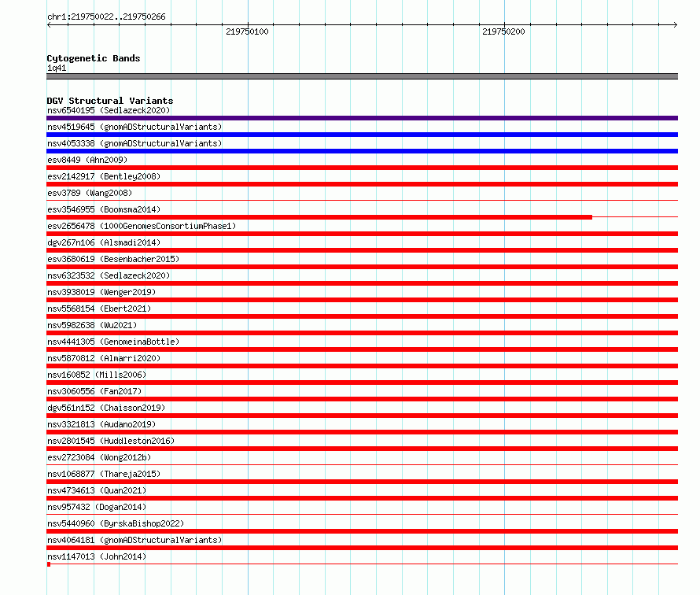Open variant nsv5440960 (ByrskaBishop2022) label
Viewport: 700px width, 595px height.
pos(116,523)
